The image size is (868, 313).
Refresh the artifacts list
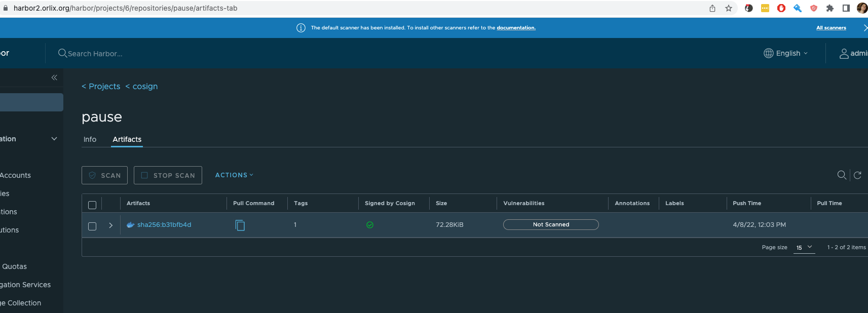point(857,175)
